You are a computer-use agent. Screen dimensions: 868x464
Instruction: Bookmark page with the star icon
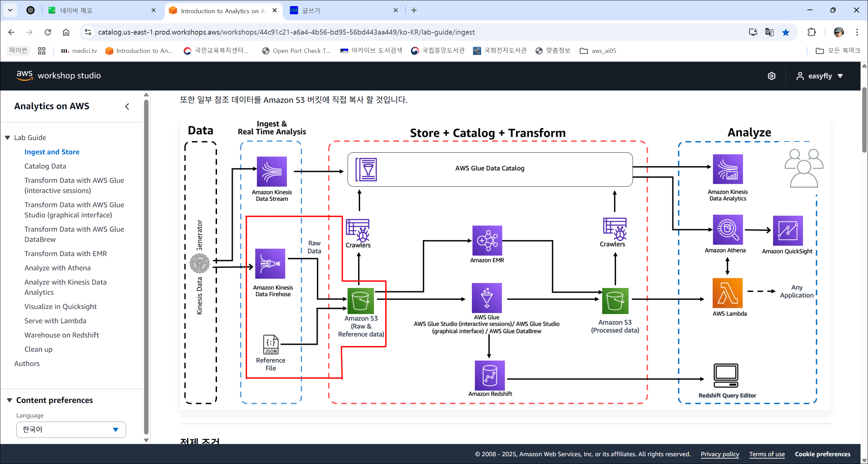point(786,32)
